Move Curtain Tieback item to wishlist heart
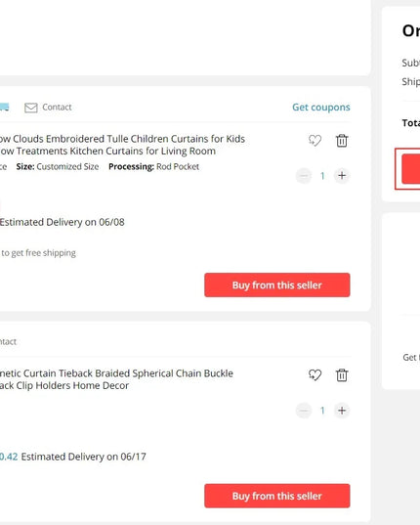Screen dimensions: 420x525 coord(315,375)
